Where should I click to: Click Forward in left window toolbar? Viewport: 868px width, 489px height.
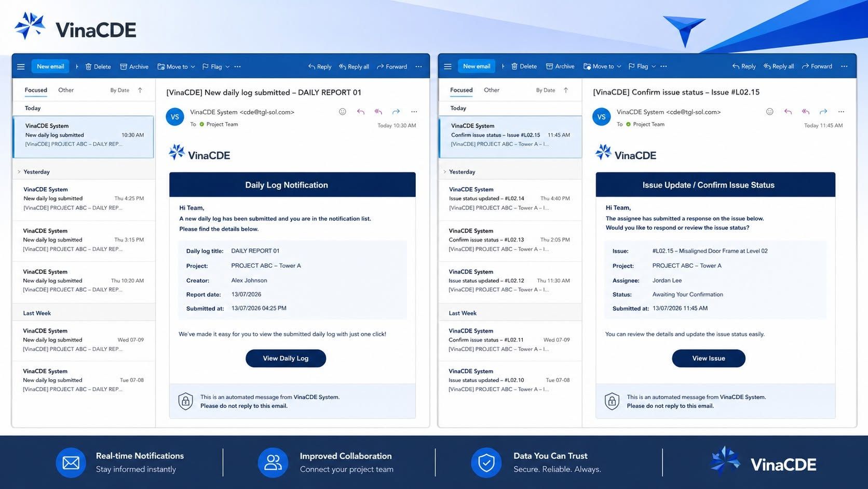coord(392,67)
